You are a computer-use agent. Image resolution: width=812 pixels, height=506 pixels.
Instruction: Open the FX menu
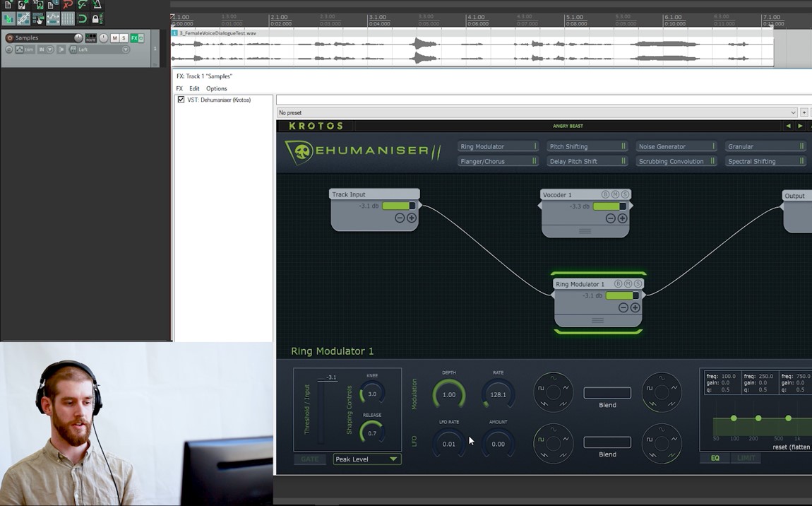pyautogui.click(x=179, y=88)
